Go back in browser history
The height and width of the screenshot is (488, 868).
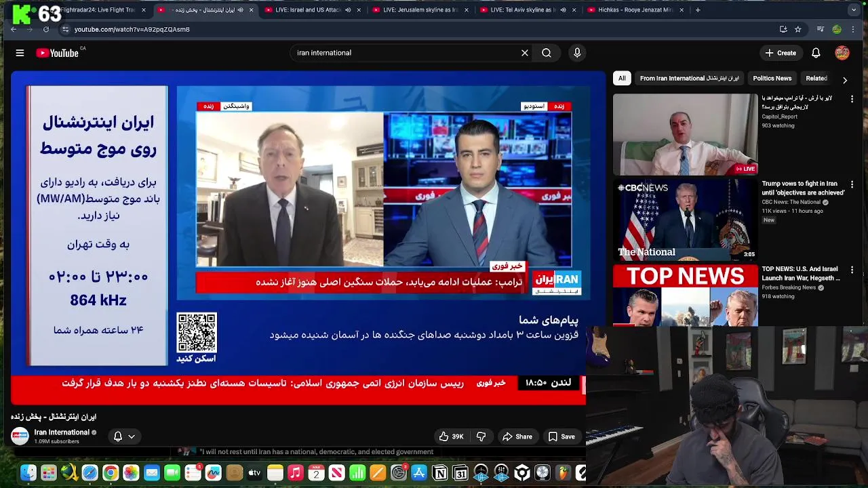click(14, 29)
